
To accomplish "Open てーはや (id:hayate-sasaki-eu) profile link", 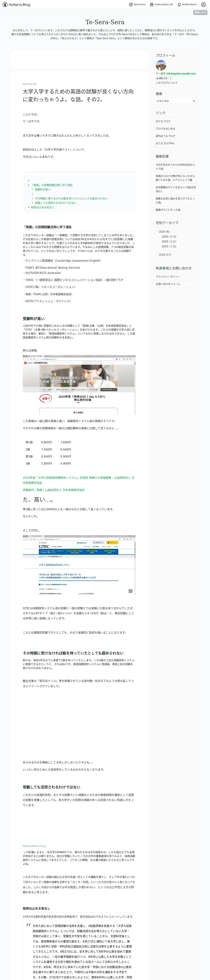I will (175, 73).
